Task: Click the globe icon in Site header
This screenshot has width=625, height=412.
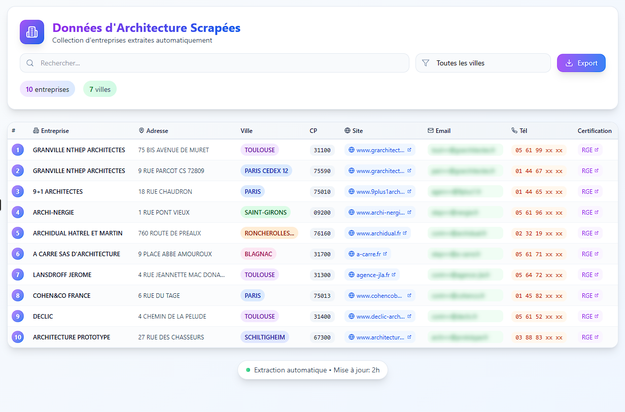Action: (347, 130)
